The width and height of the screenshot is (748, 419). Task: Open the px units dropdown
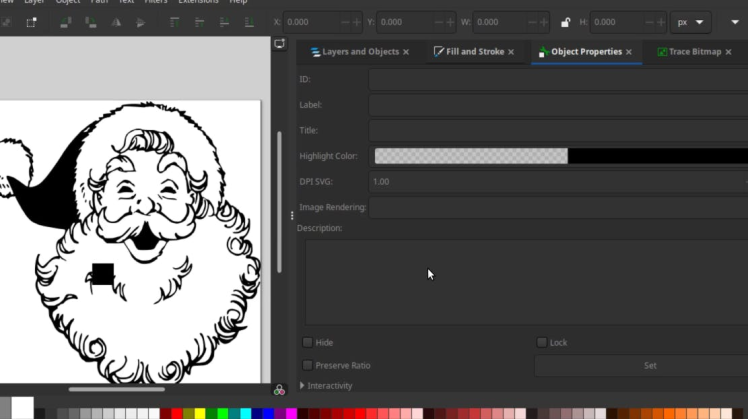tap(693, 22)
